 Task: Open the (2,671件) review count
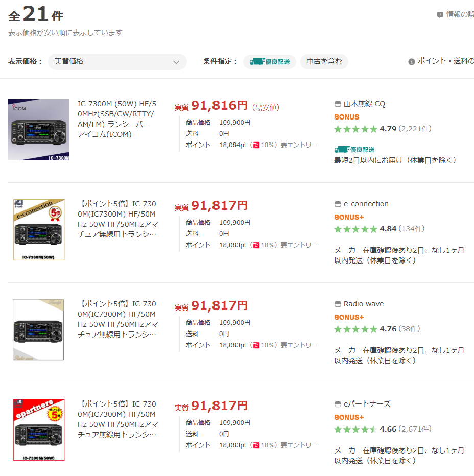415,429
